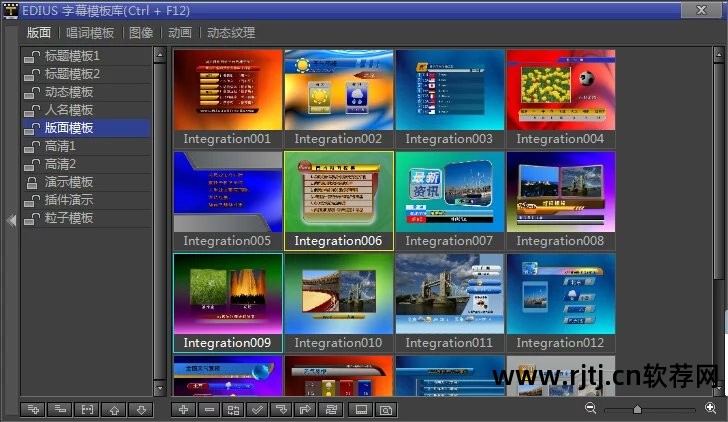Click the plus button to add a template
The width and height of the screenshot is (728, 422).
pyautogui.click(x=183, y=409)
